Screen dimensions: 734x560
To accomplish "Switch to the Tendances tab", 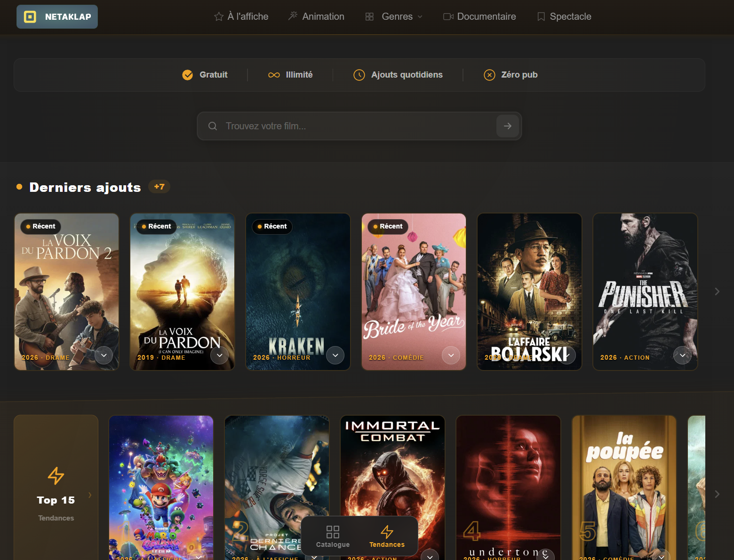I will coord(387,536).
